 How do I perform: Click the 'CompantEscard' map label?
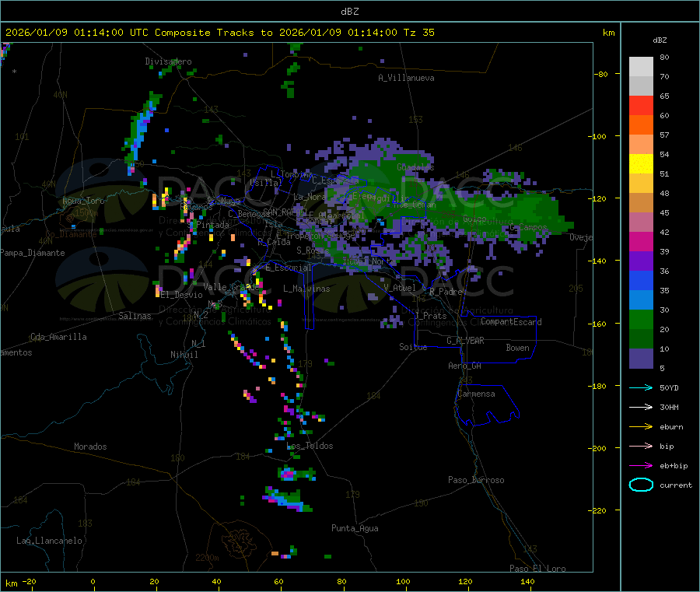pyautogui.click(x=511, y=322)
